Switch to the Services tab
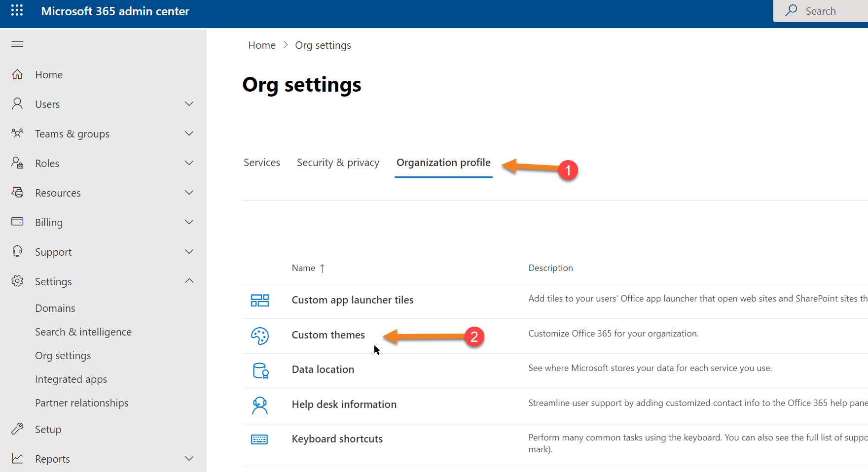Image resolution: width=868 pixels, height=472 pixels. (262, 162)
